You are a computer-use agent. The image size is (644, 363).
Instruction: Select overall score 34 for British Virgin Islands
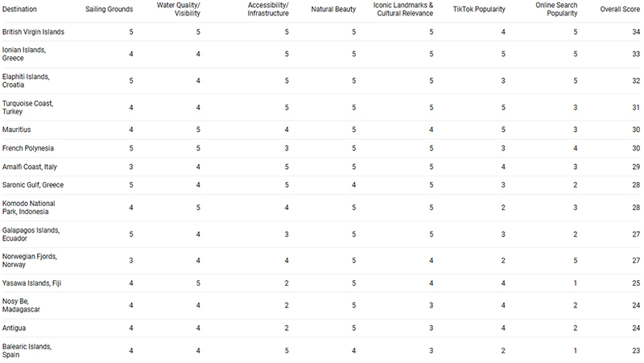[636, 31]
